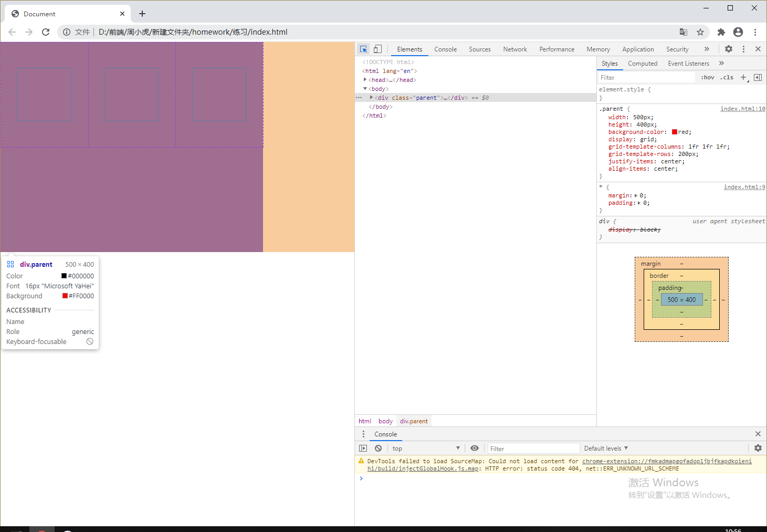The width and height of the screenshot is (767, 532).
Task: Open Default levels dropdown
Action: pos(606,448)
